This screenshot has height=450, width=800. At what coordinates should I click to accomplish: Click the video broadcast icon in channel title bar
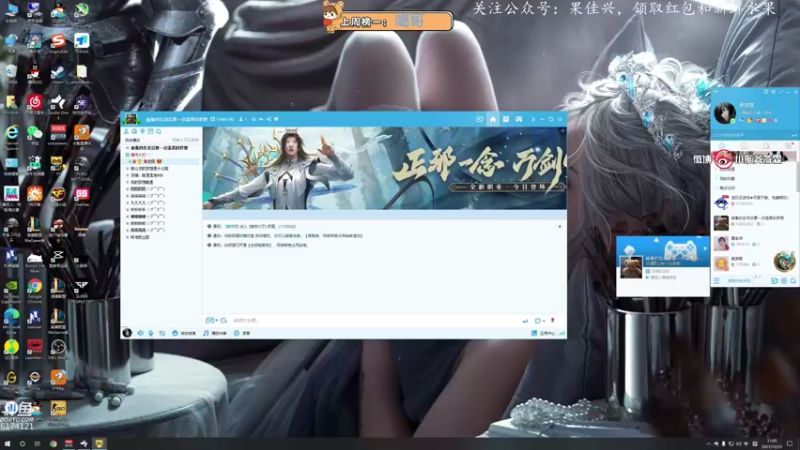point(480,119)
